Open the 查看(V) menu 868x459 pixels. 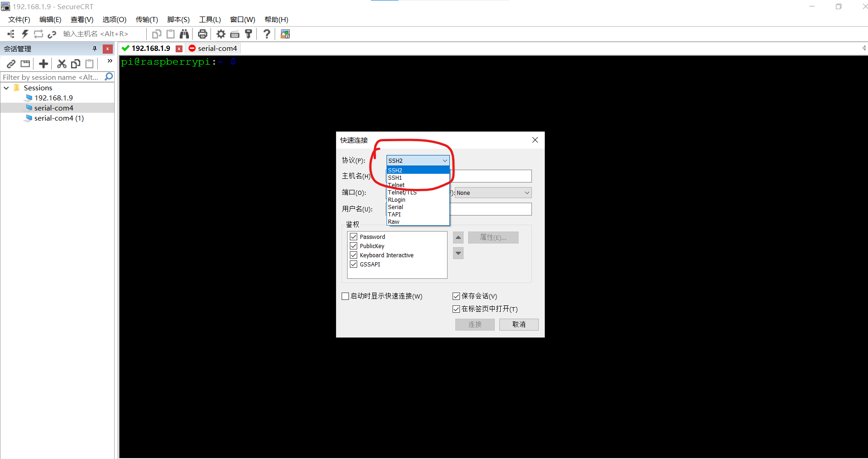[82, 20]
